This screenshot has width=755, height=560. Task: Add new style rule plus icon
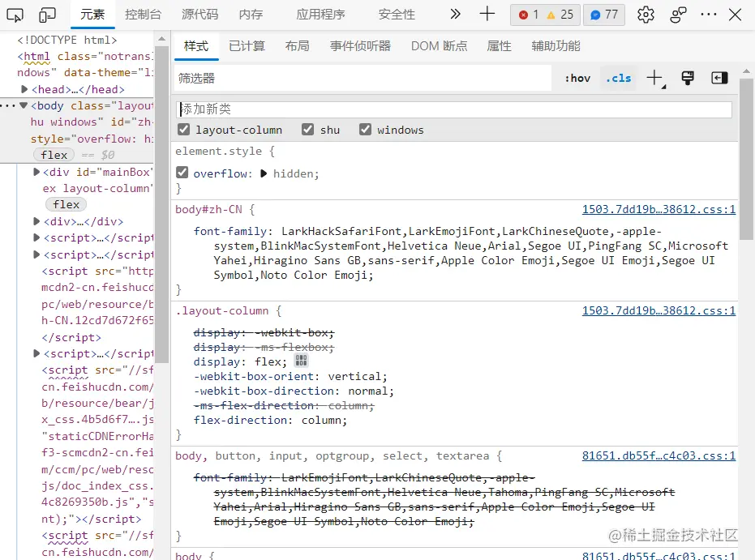coord(655,78)
